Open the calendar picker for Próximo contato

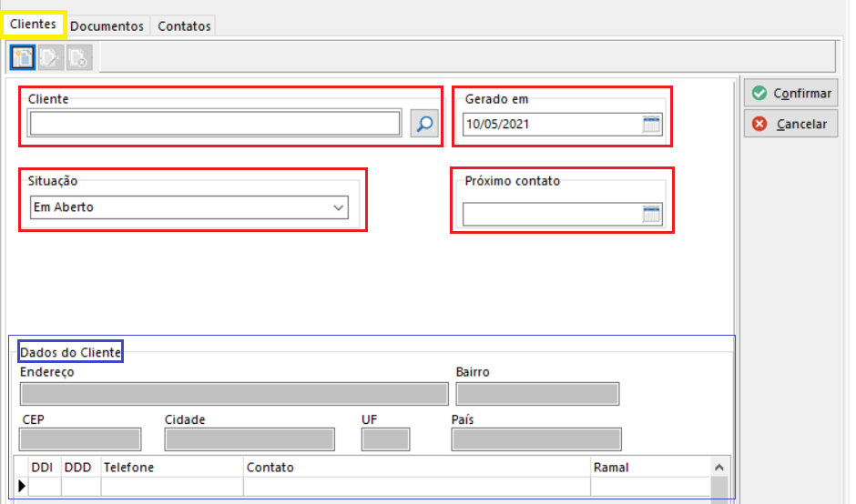click(x=651, y=214)
